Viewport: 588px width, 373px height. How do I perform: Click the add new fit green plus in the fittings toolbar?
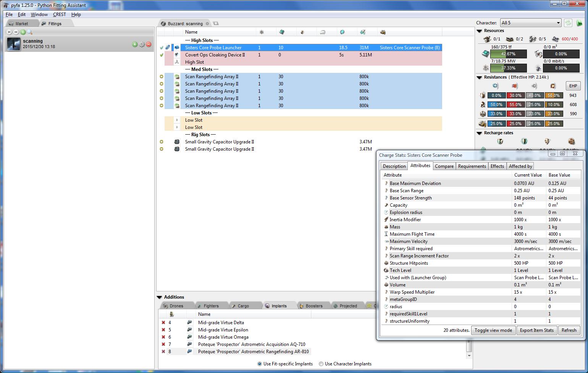23,32
